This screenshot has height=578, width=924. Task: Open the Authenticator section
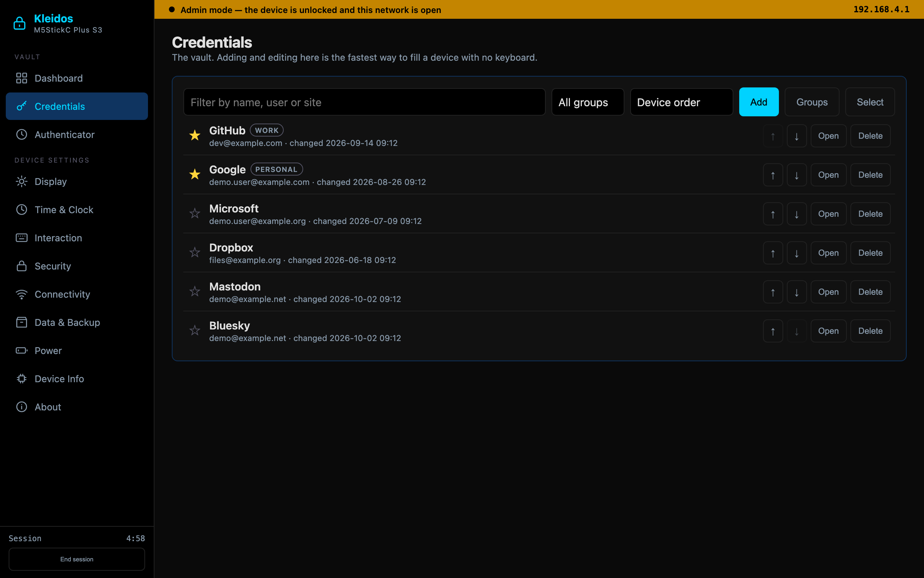click(77, 134)
